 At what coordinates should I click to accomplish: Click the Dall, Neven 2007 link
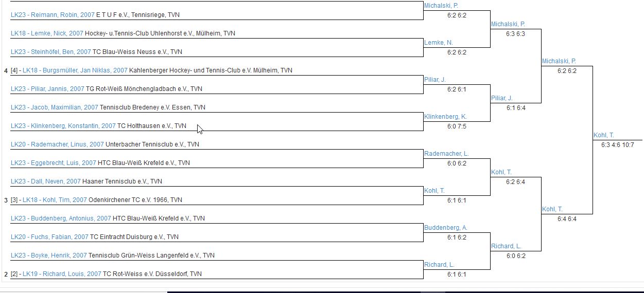[x=45, y=181]
